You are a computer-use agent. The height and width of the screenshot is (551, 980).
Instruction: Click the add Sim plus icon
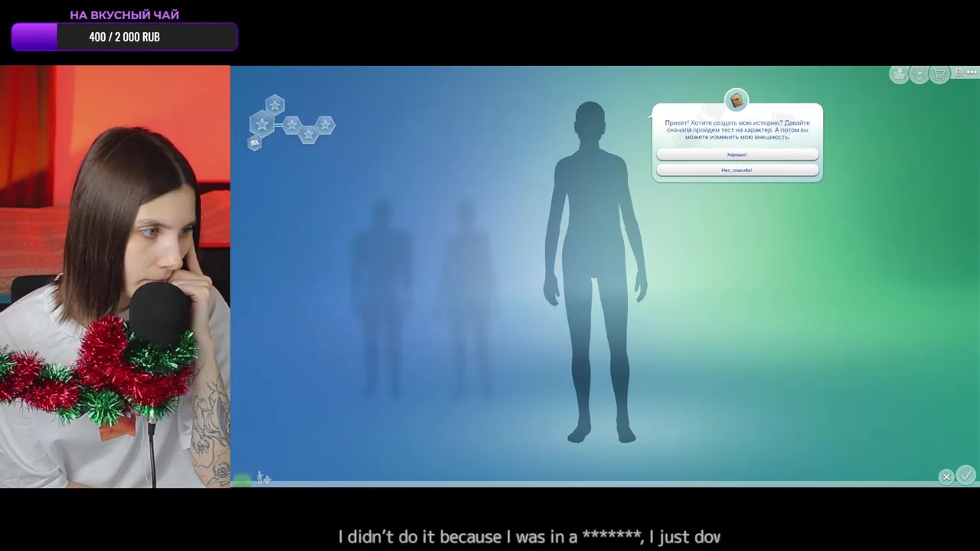[263, 478]
